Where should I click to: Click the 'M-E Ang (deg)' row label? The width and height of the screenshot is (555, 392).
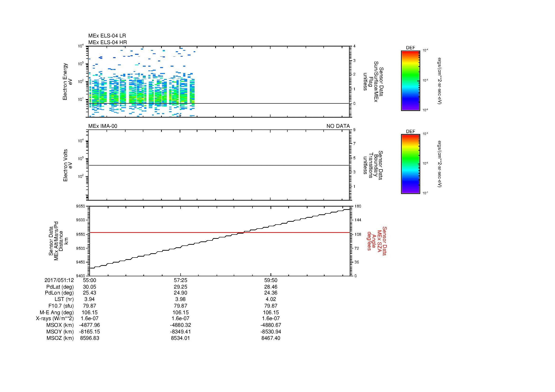pyautogui.click(x=57, y=312)
